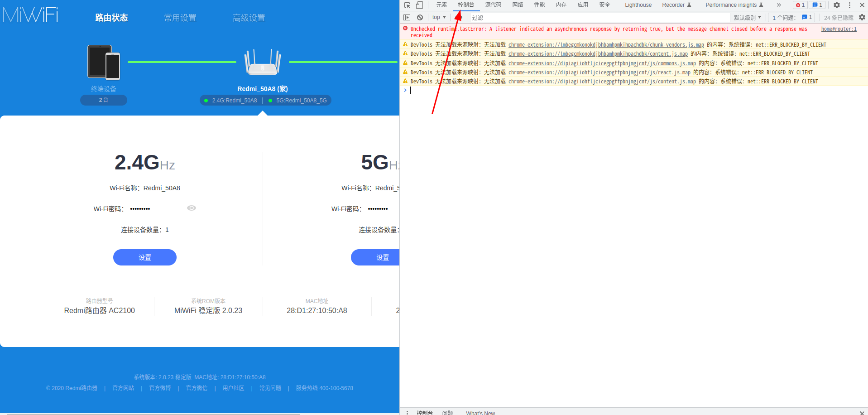Click the 2台 device count badge
Viewport: 868px width, 415px height.
coord(104,100)
